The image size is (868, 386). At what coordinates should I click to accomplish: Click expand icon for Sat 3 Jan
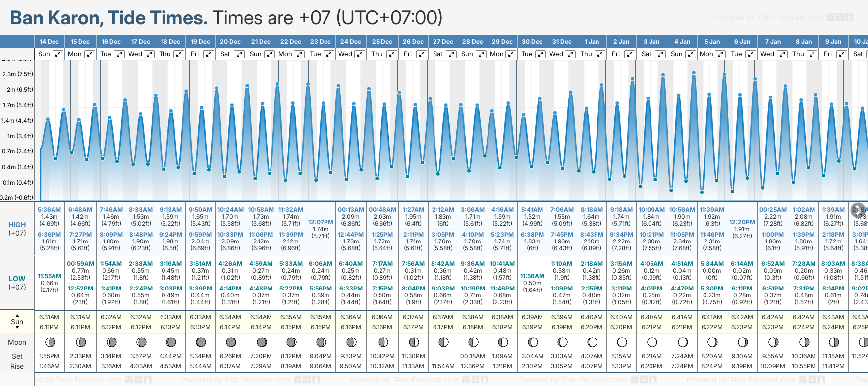[x=660, y=54]
